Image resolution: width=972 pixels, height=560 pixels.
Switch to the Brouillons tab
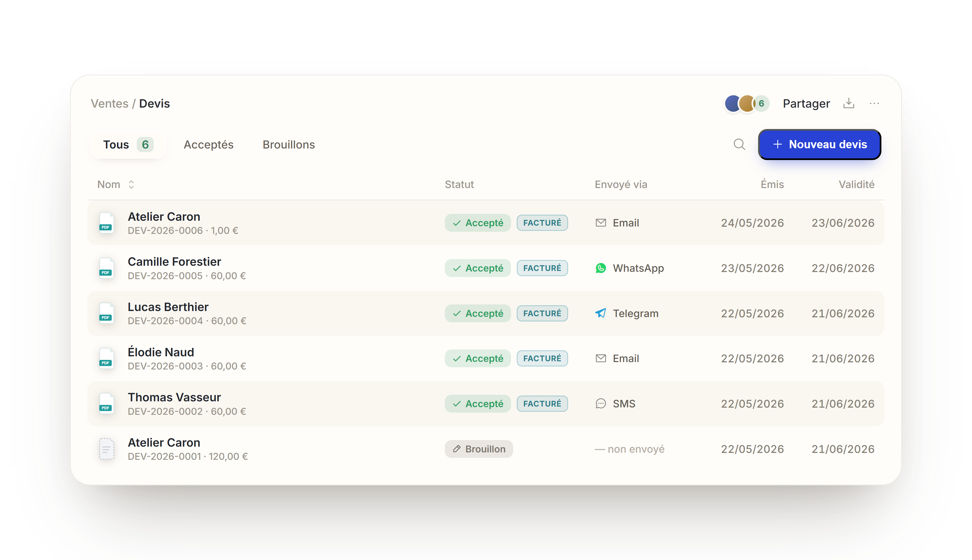289,145
